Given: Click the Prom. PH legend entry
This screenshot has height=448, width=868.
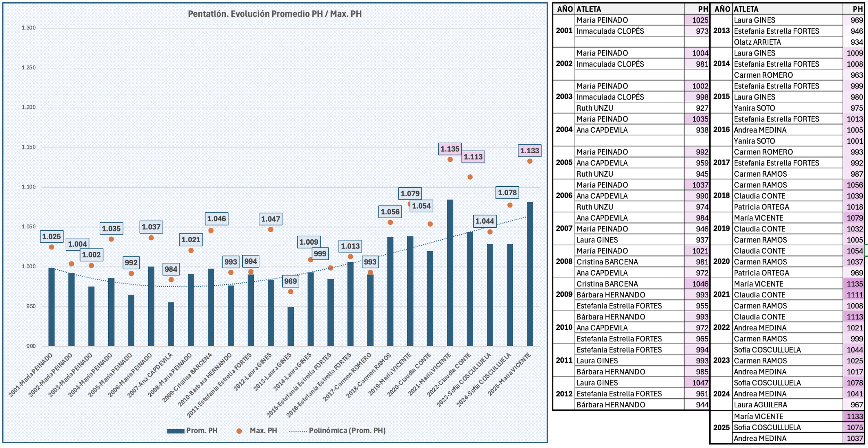Looking at the screenshot, I should click(x=201, y=431).
